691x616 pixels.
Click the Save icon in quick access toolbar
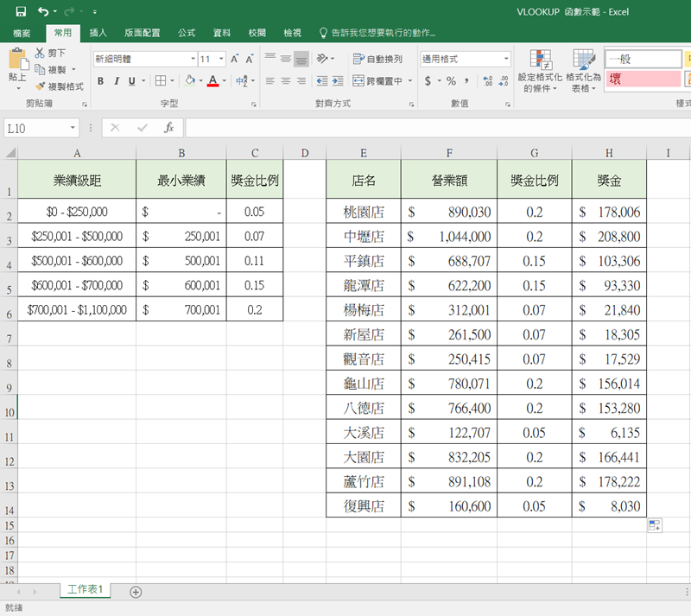point(20,12)
